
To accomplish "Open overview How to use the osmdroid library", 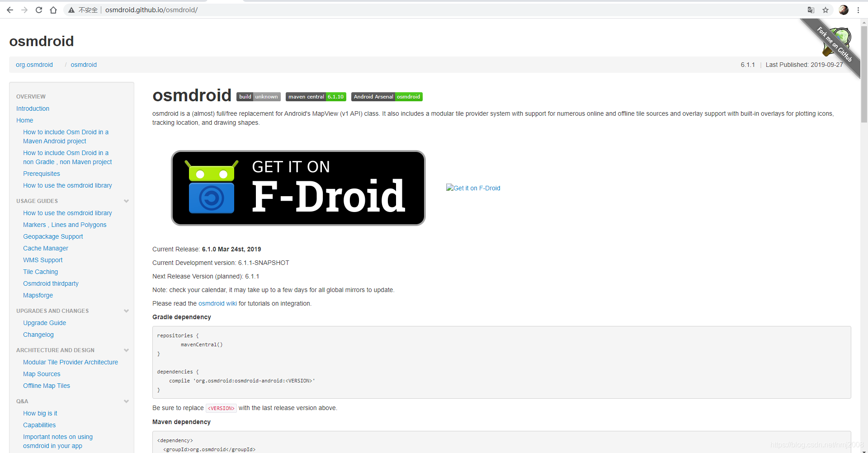I will pyautogui.click(x=67, y=185).
